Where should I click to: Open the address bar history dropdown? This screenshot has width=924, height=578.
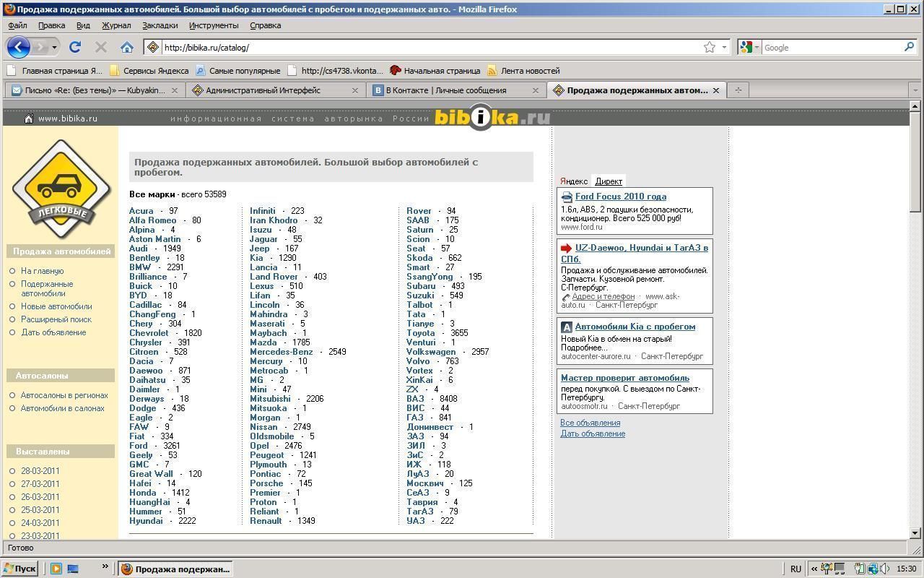tap(724, 48)
